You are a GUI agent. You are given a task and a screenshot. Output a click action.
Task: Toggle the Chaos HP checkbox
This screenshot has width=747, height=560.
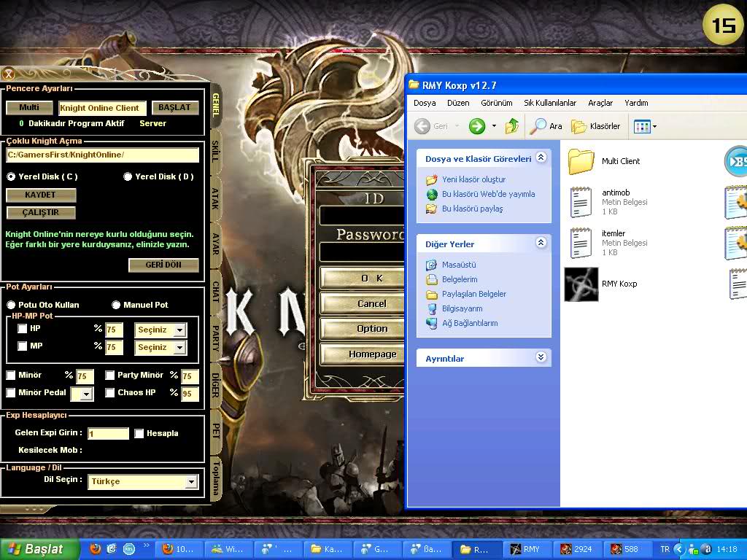coord(109,393)
